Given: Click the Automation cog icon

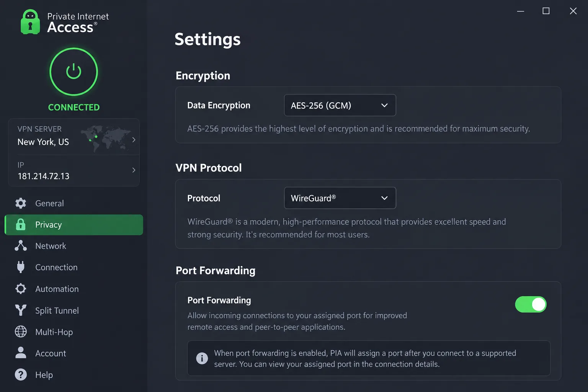Looking at the screenshot, I should point(21,289).
